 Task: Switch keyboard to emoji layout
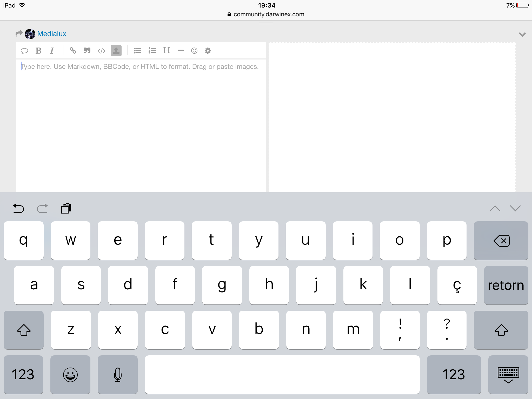(70, 375)
